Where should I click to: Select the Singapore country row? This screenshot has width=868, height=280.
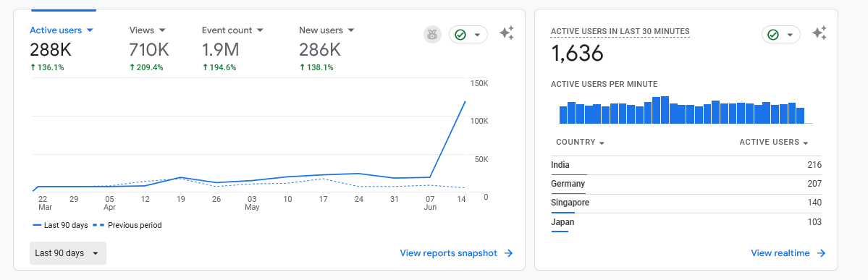[686, 203]
